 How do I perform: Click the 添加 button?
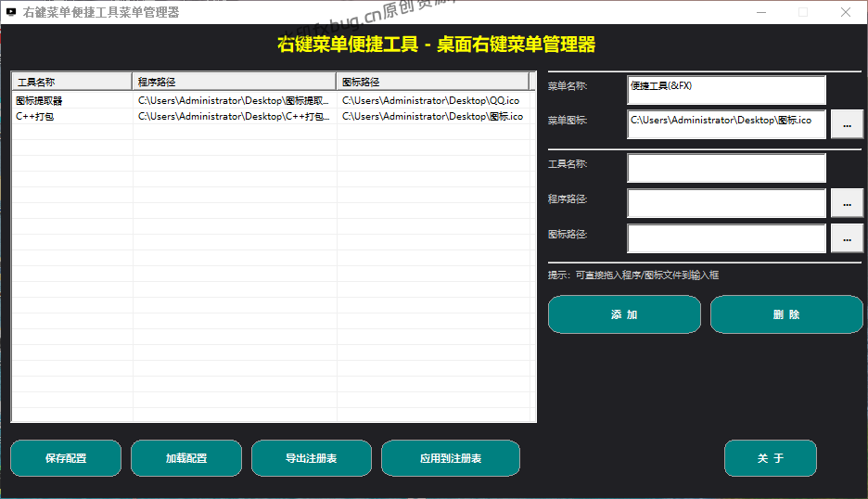[624, 314]
